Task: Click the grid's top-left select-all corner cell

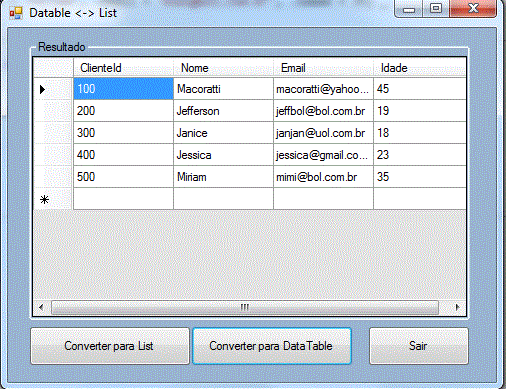Action: (x=53, y=68)
